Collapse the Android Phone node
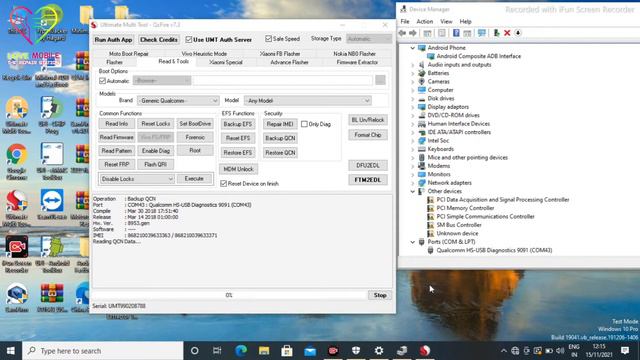Screen dimensions: 640x360 (x=413, y=48)
